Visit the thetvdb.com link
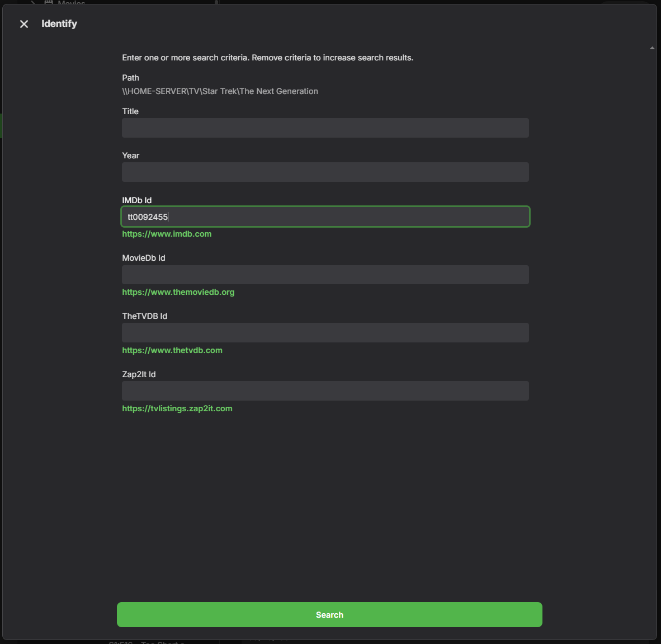The width and height of the screenshot is (661, 644). pos(172,350)
